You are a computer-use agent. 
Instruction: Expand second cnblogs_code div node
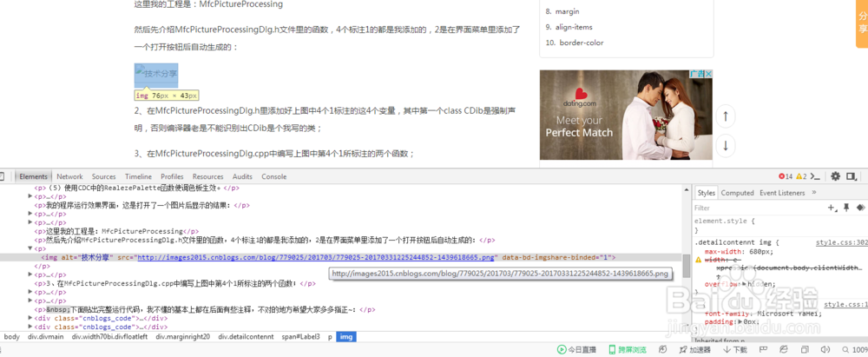(31, 327)
